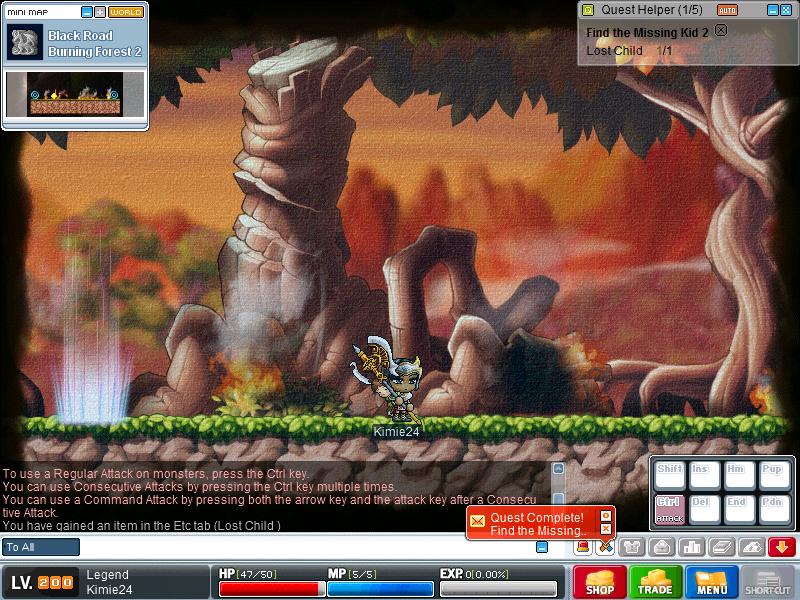Click the Quest Complete envelope icon

pyautogui.click(x=478, y=522)
